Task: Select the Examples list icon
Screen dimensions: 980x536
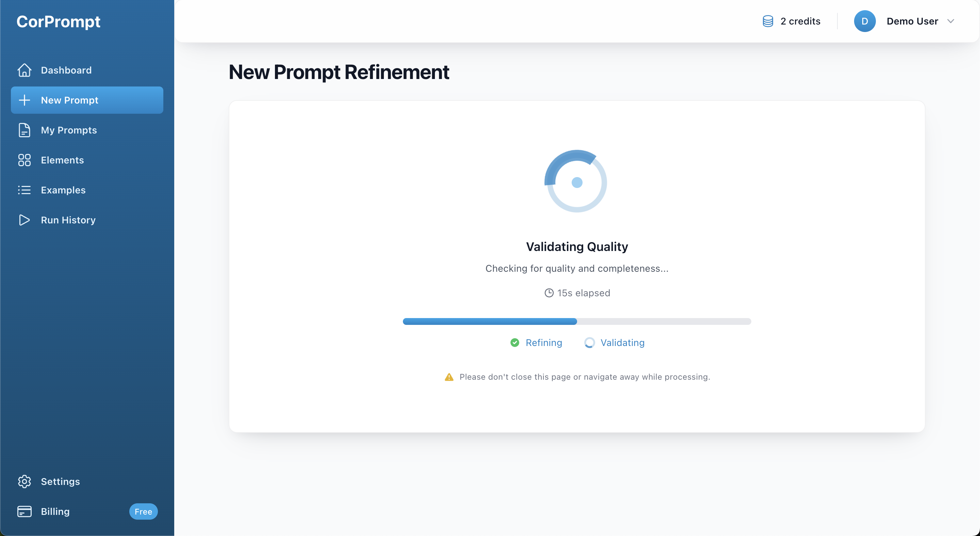Action: click(24, 190)
